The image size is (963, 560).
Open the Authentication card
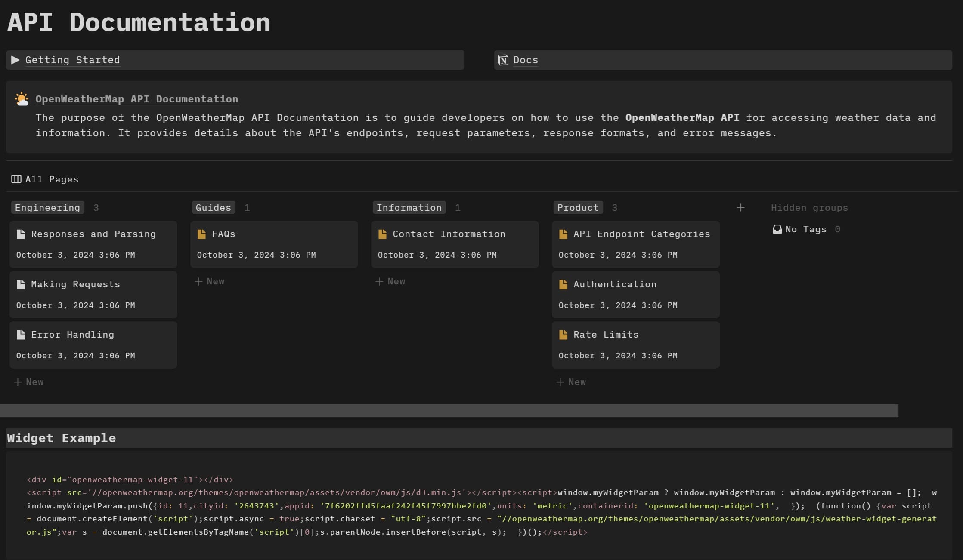(636, 295)
